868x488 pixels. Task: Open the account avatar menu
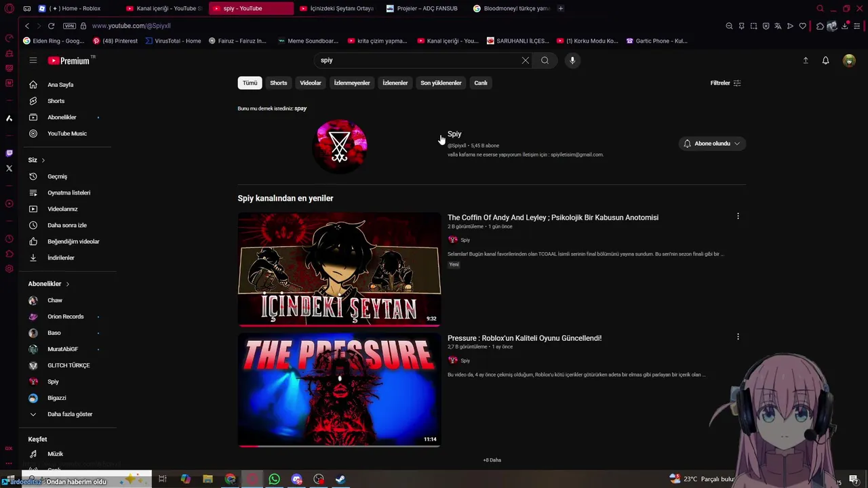tap(849, 60)
